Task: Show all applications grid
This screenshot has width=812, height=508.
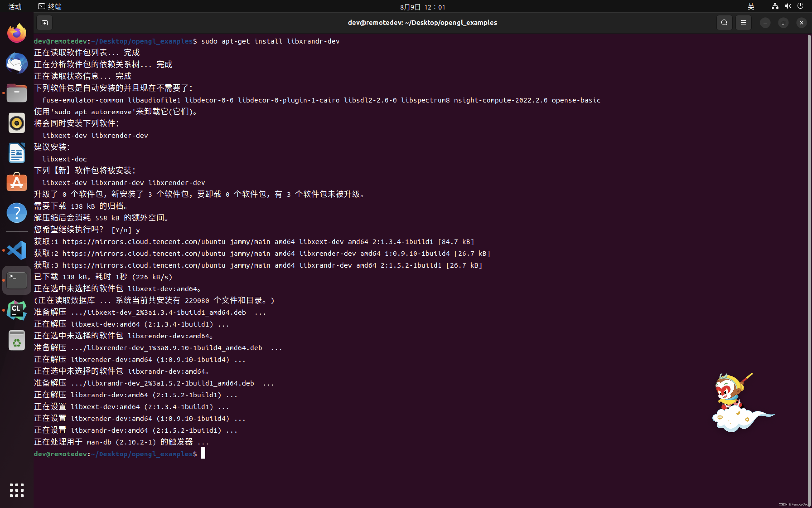Action: (17, 491)
